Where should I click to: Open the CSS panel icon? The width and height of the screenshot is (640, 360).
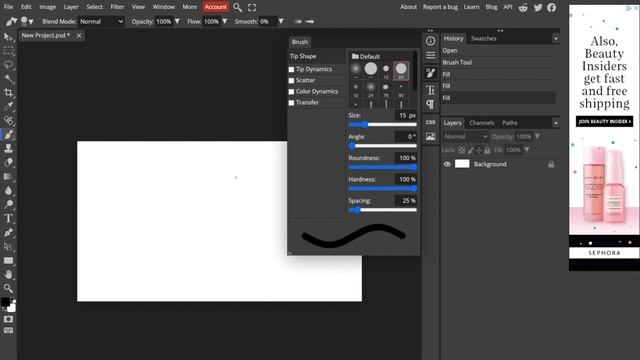(x=430, y=122)
